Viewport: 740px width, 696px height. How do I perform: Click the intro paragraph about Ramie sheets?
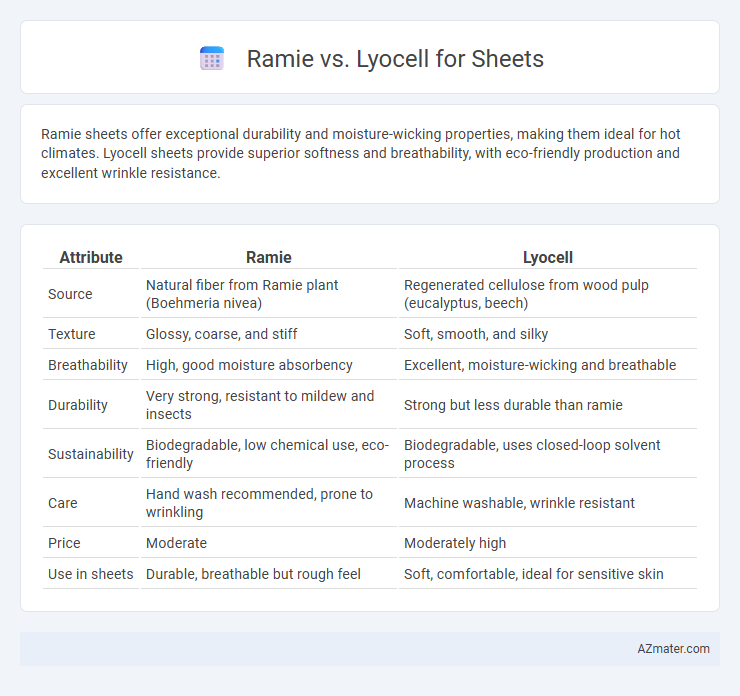(x=361, y=153)
